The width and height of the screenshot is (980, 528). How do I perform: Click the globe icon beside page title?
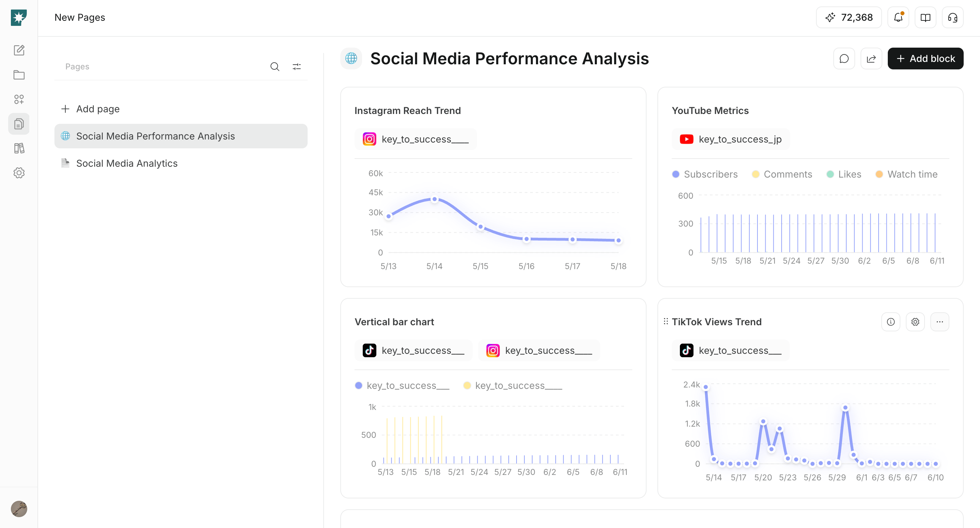coord(351,59)
